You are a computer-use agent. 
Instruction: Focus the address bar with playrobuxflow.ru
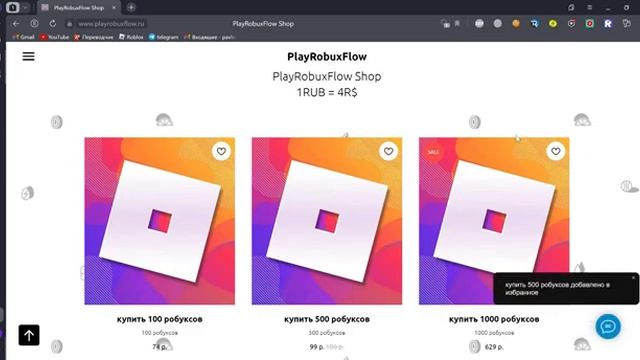tap(111, 24)
